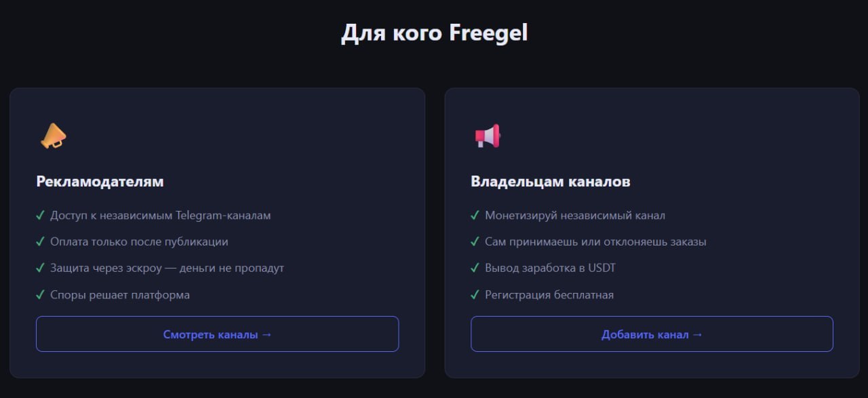The height and width of the screenshot is (398, 868).
Task: Tap the checkmark next to "Регистрация бесплатная"
Action: point(475,295)
